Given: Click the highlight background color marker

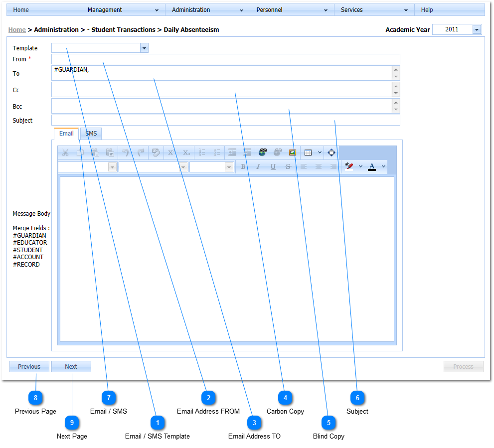Looking at the screenshot, I should 349,166.
